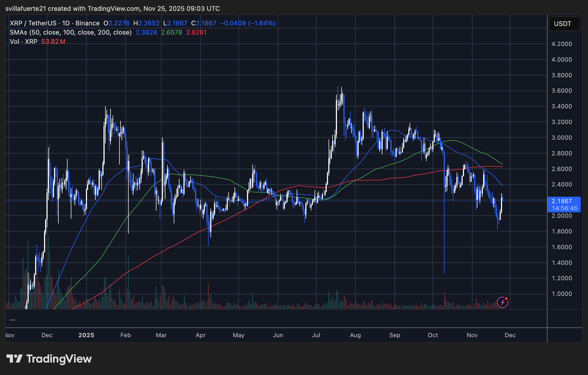This screenshot has width=588, height=375.
Task: Click the current price label 2.1867
Action: click(562, 201)
